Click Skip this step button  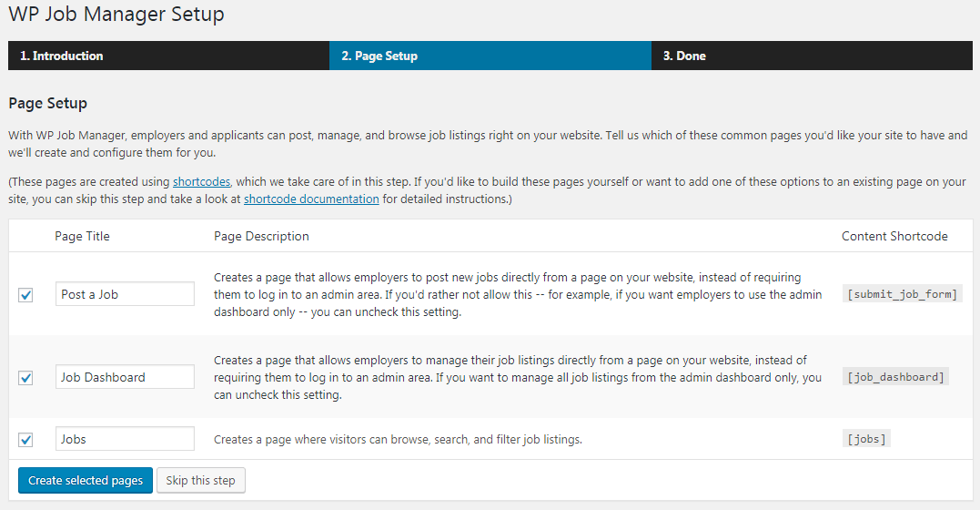click(x=200, y=481)
